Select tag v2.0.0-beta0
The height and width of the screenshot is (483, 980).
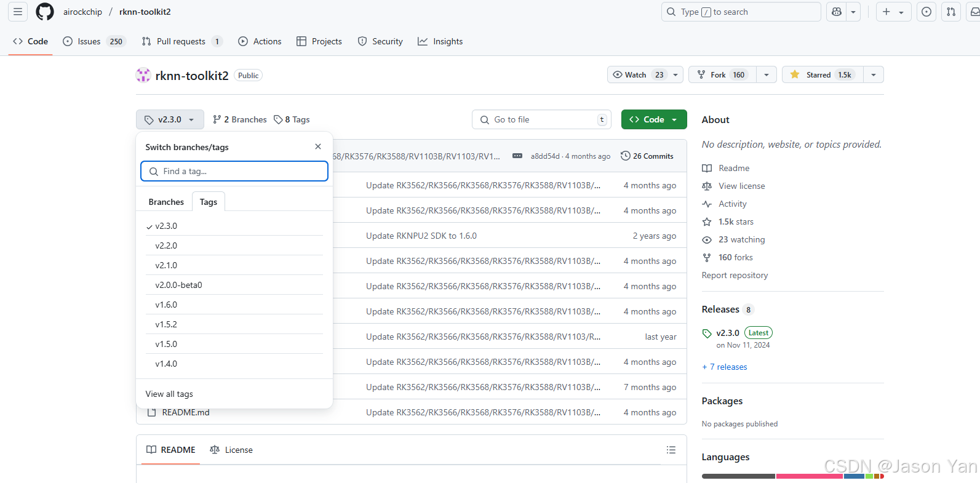click(234, 285)
